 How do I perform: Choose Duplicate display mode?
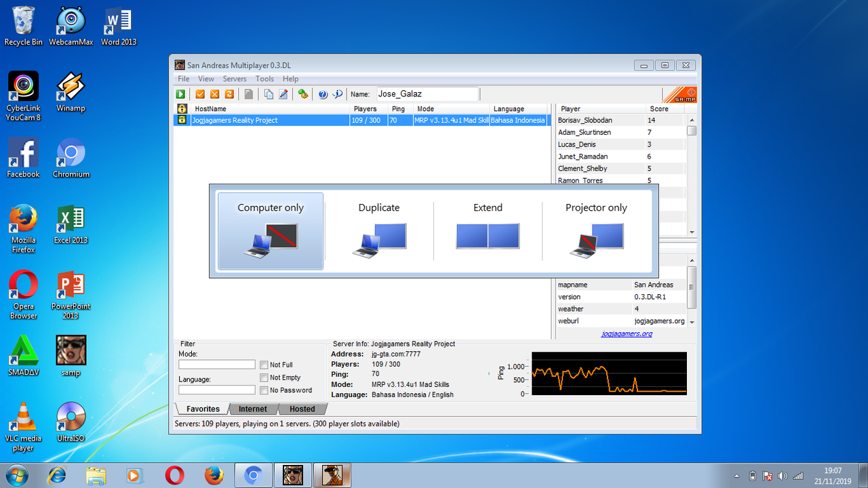pos(379,231)
